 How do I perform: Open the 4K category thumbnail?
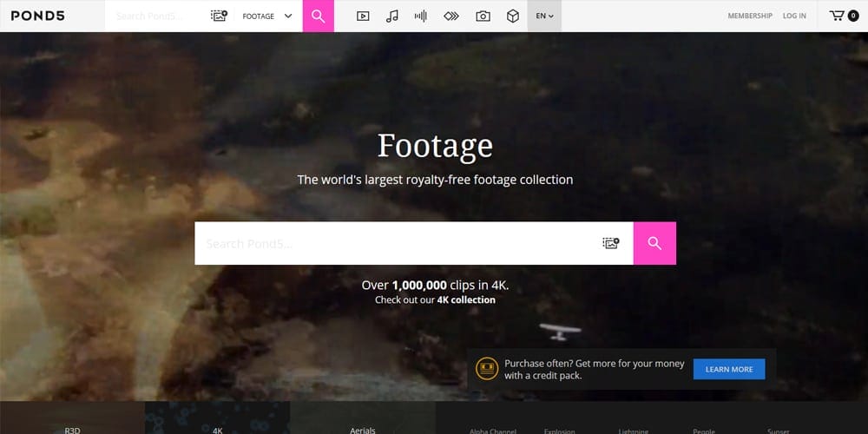point(218,418)
